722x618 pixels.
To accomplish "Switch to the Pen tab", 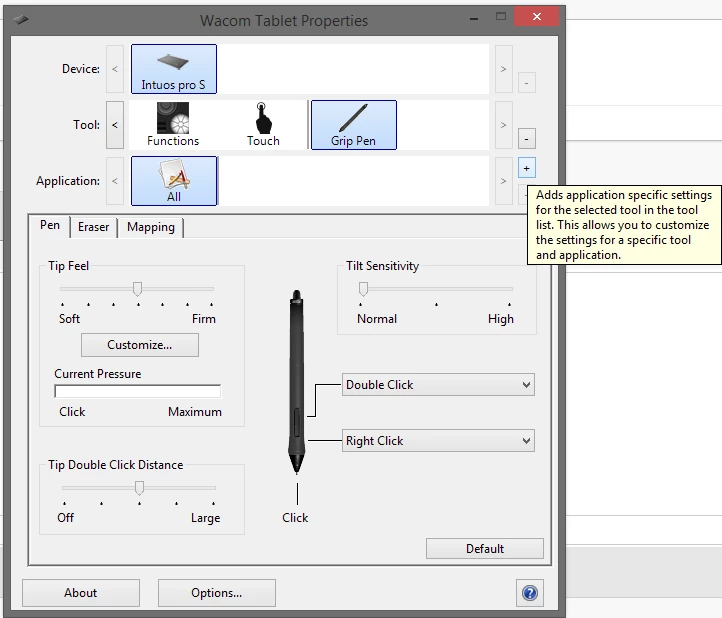I will [50, 225].
